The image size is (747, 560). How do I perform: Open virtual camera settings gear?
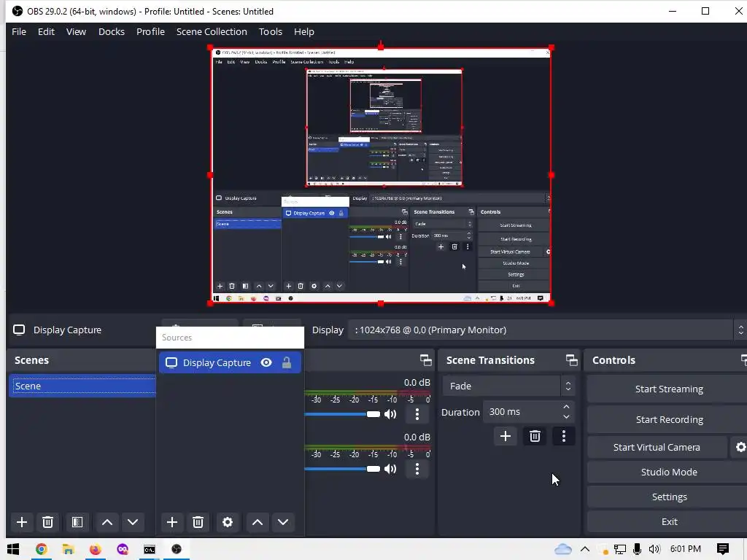[x=740, y=447]
